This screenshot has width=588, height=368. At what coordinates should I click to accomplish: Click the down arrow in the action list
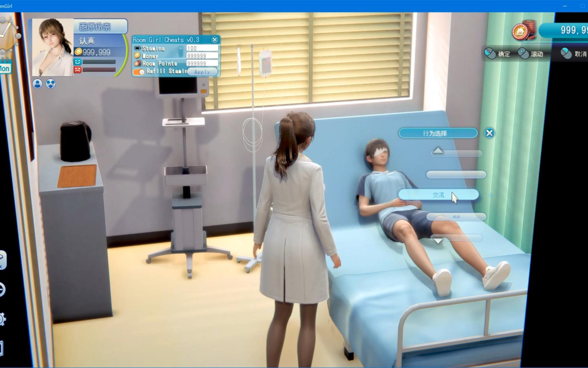[x=438, y=241]
